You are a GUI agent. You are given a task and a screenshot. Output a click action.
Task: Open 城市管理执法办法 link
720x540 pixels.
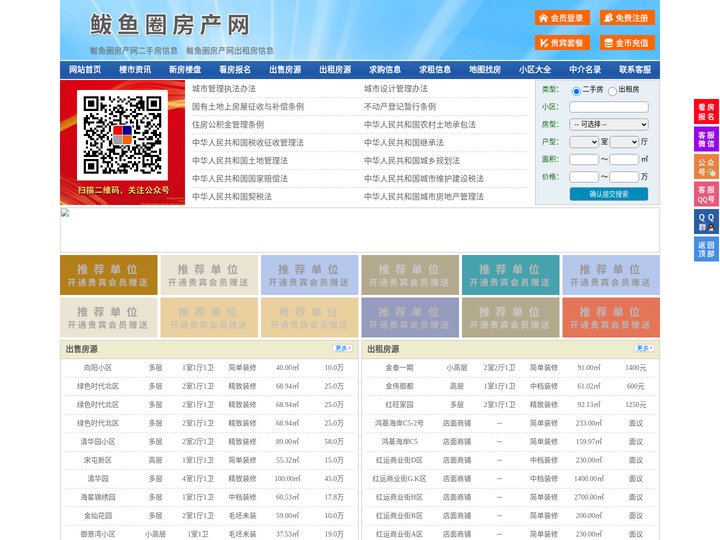[224, 89]
